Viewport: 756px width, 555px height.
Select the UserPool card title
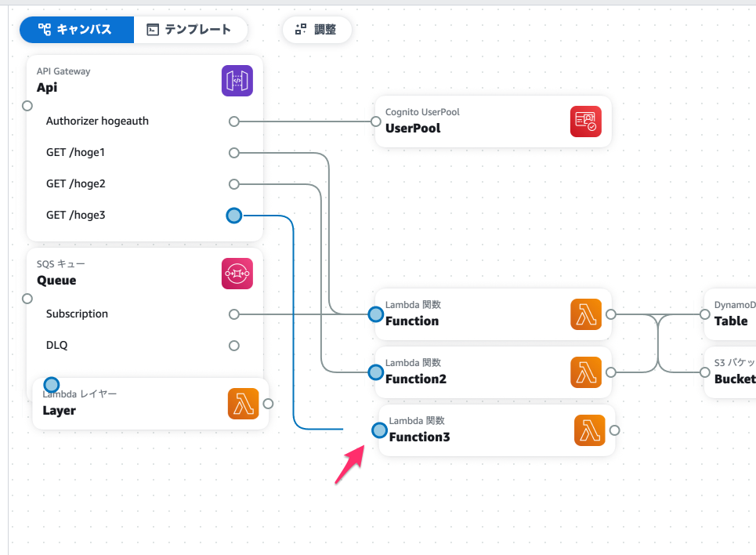tap(413, 129)
